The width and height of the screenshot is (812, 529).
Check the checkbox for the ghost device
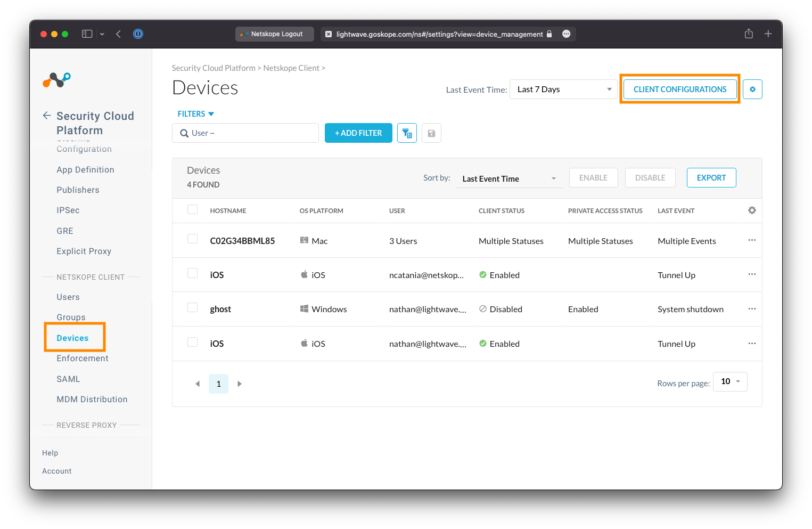[192, 307]
